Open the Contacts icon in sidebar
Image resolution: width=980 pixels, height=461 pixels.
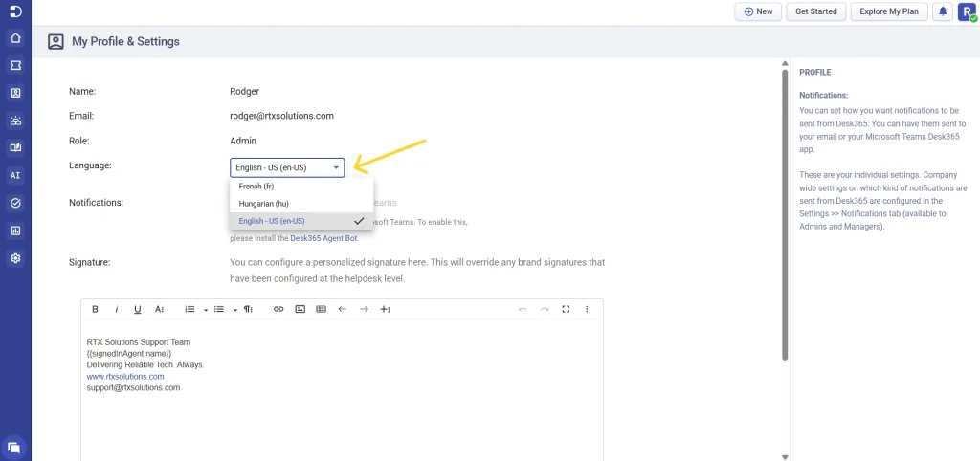15,93
